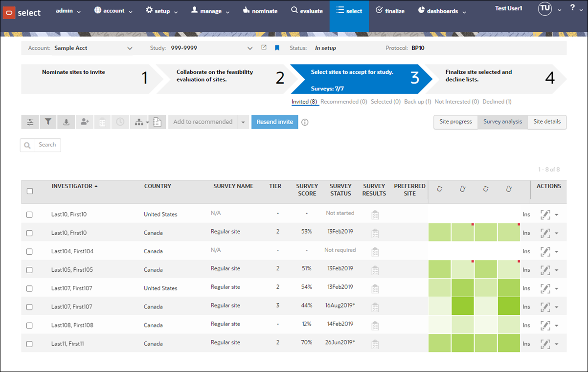Click the Resend invite button
588x372 pixels.
click(x=274, y=122)
